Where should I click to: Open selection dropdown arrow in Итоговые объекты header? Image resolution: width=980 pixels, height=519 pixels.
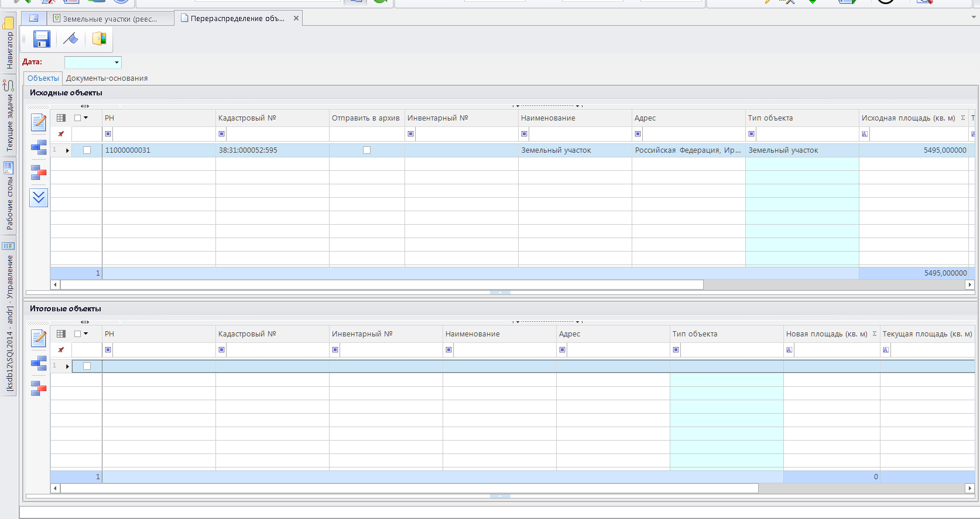(x=86, y=334)
